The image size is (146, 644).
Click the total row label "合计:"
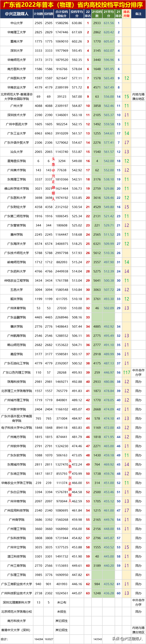(x=4, y=640)
